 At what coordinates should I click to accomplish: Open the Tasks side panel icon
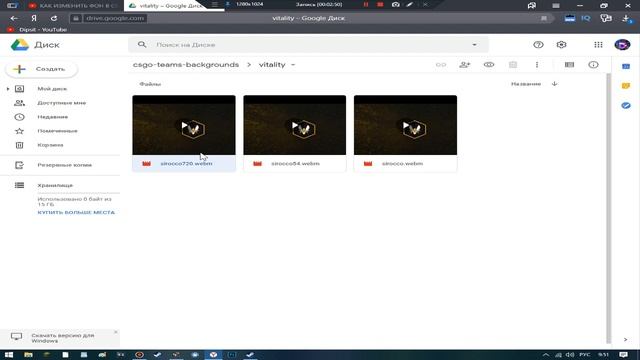click(626, 105)
